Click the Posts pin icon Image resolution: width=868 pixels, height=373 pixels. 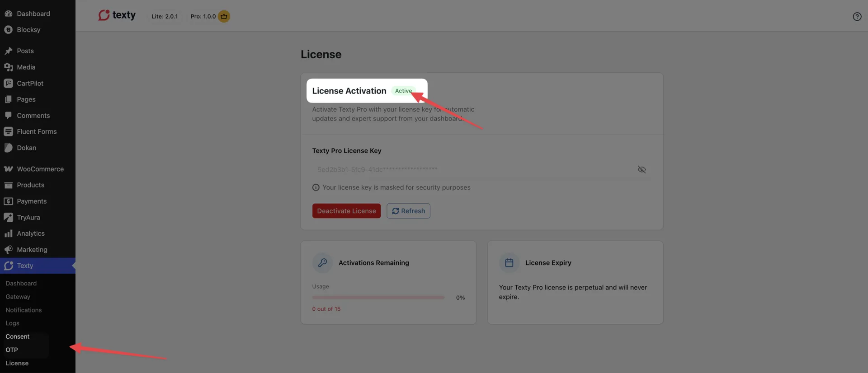[x=8, y=51]
